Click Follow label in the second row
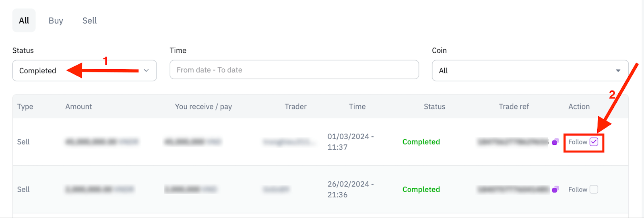The image size is (644, 218). click(578, 189)
